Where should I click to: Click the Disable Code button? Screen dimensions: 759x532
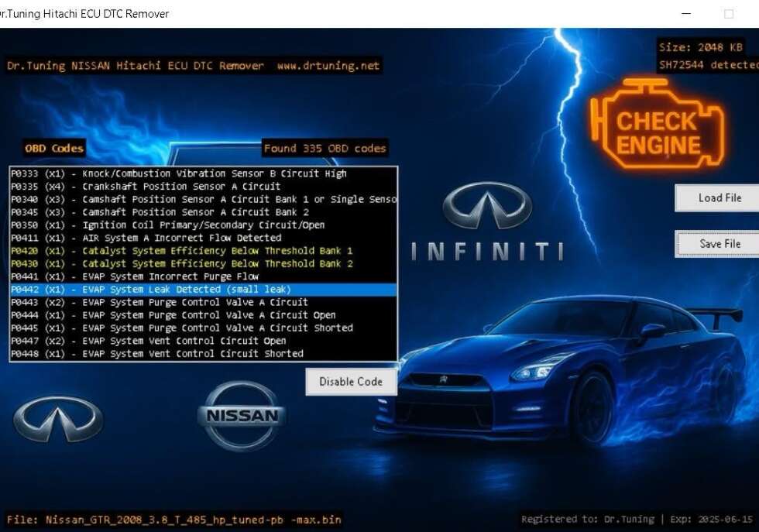tap(351, 382)
